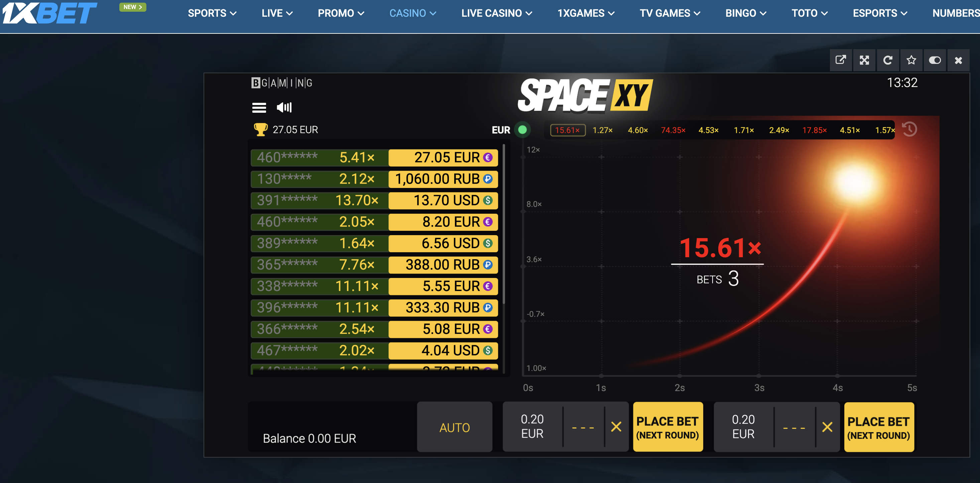980x483 pixels.
Task: Select the CASINO menu item
Action: point(412,13)
